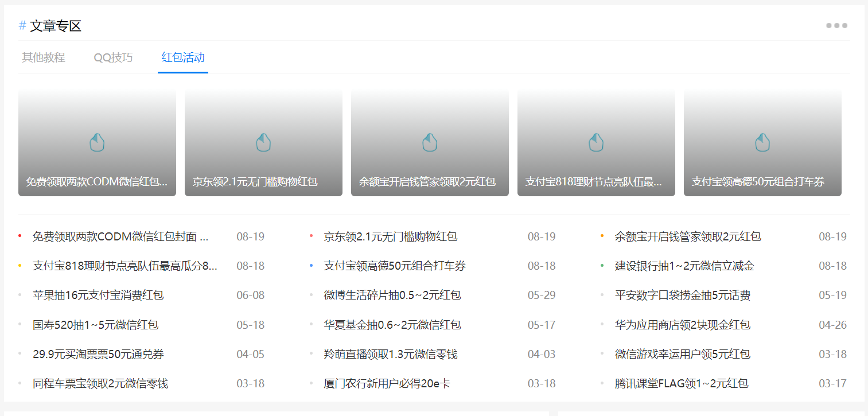The image size is (868, 416).
Task: Click the 微博生活碎片抽0.5~2元红包 link
Action: pos(392,295)
